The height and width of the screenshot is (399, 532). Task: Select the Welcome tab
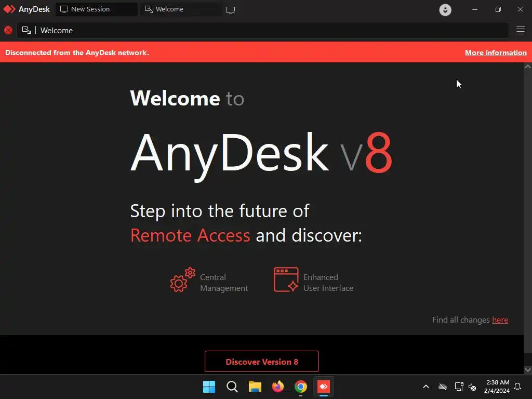tap(181, 9)
